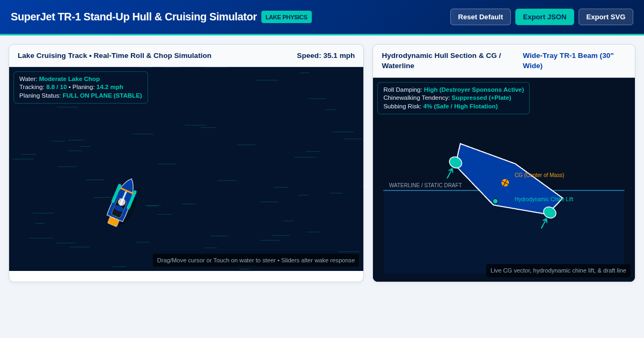The height and width of the screenshot is (338, 644).
Task: Click the "Drag/Move cursor or Touch" steering hint
Action: [256, 260]
